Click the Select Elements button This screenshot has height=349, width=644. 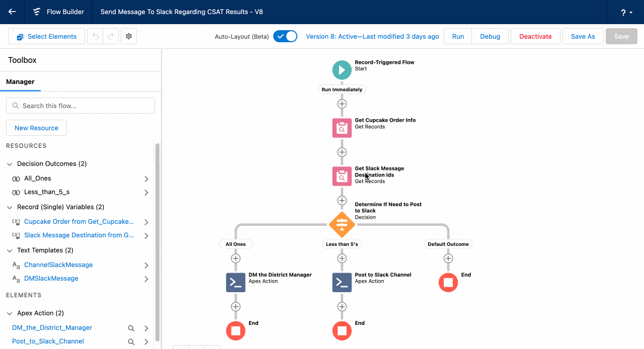tap(47, 36)
